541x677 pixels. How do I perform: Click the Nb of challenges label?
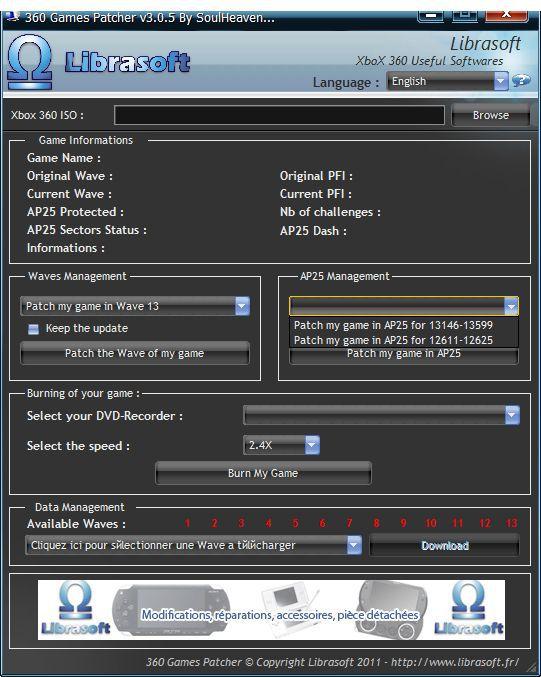pyautogui.click(x=330, y=212)
